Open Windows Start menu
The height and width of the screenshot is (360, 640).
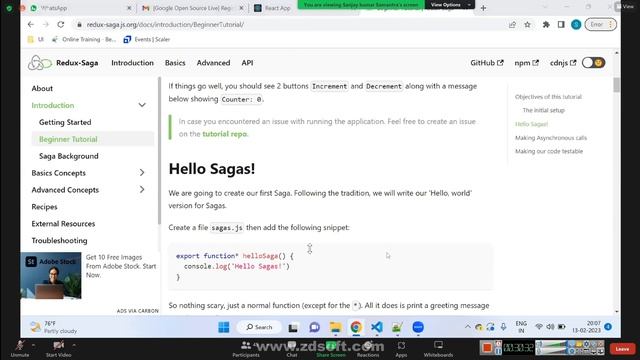pos(224,327)
